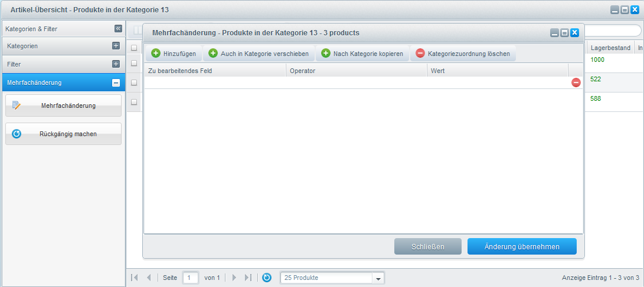The width and height of the screenshot is (644, 287).
Task: Remove the empty rule row with red minus icon
Action: tap(576, 83)
